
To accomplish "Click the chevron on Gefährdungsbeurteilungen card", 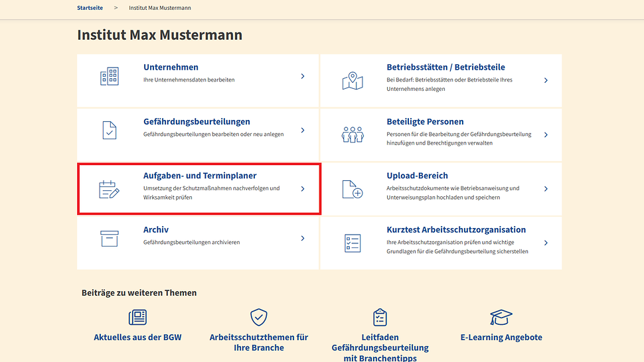I will (303, 131).
